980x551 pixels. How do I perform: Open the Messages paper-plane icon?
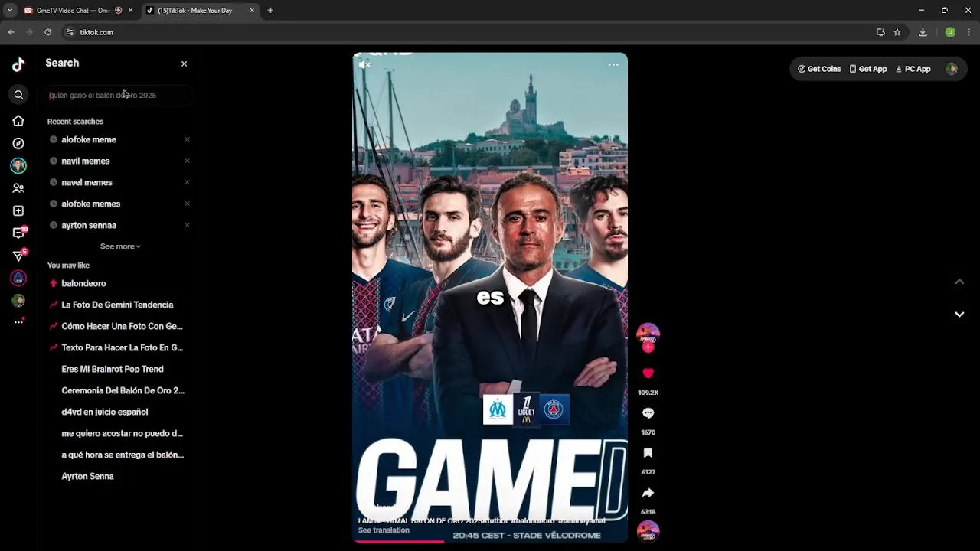tap(19, 256)
